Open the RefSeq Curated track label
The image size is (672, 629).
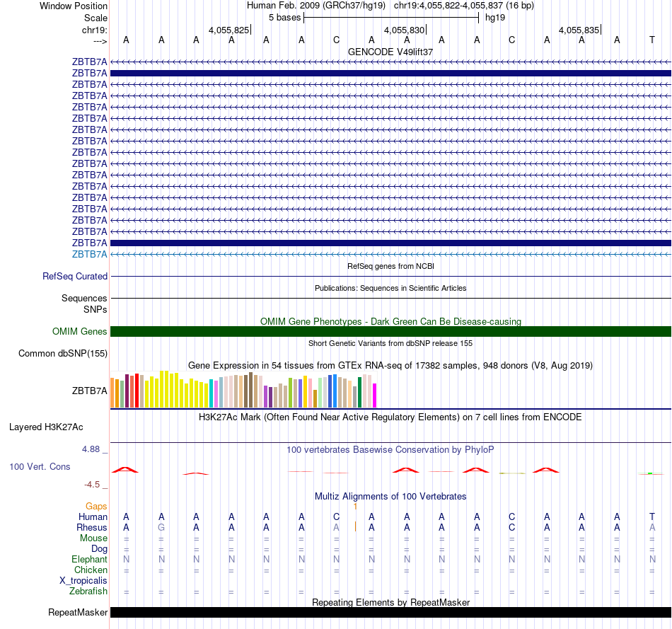[x=74, y=276]
